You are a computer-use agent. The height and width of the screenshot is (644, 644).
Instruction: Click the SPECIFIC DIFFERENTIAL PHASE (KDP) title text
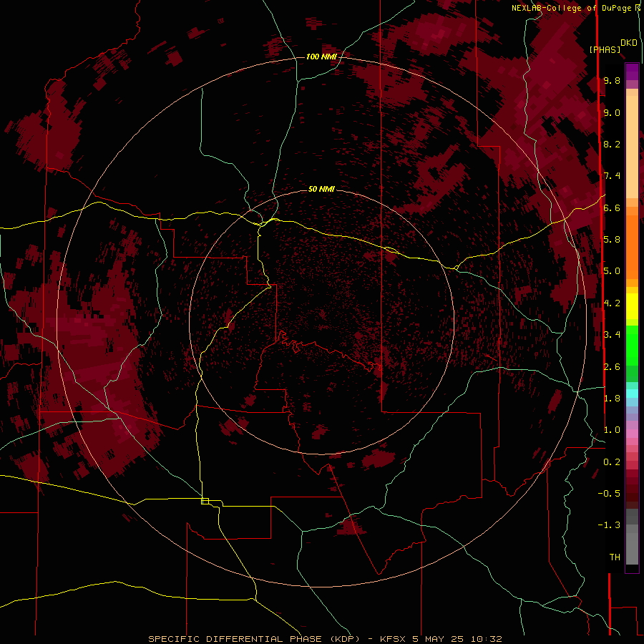[255, 639]
